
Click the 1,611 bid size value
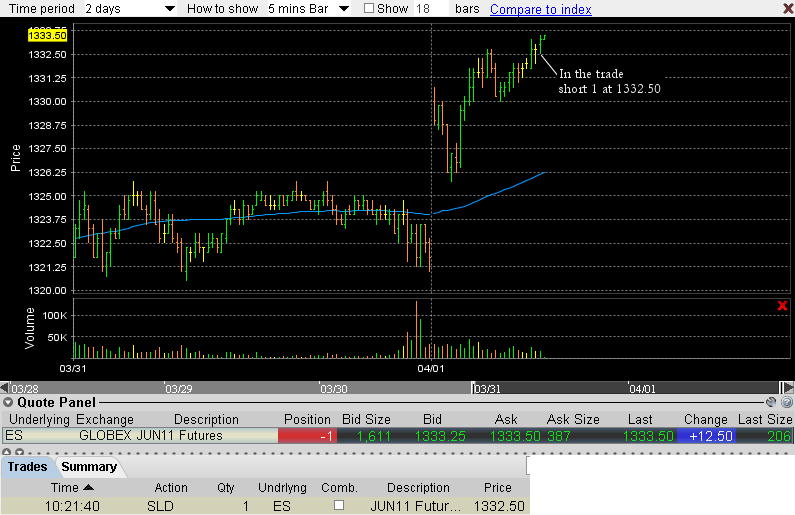[x=374, y=436]
